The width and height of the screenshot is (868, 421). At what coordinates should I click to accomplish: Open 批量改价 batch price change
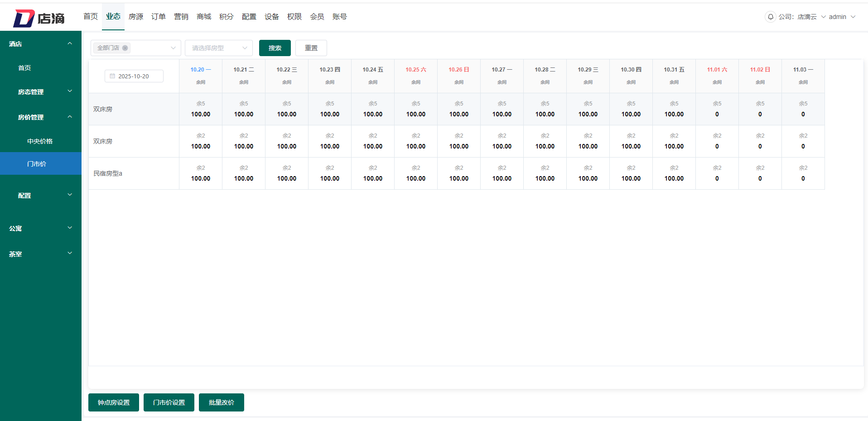tap(221, 402)
